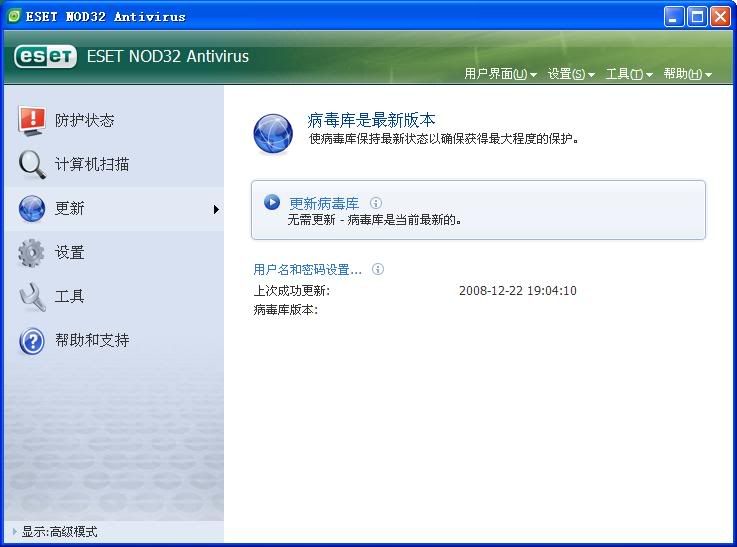Click the 病毒库是最新版本 heading
737x547 pixels.
[371, 120]
